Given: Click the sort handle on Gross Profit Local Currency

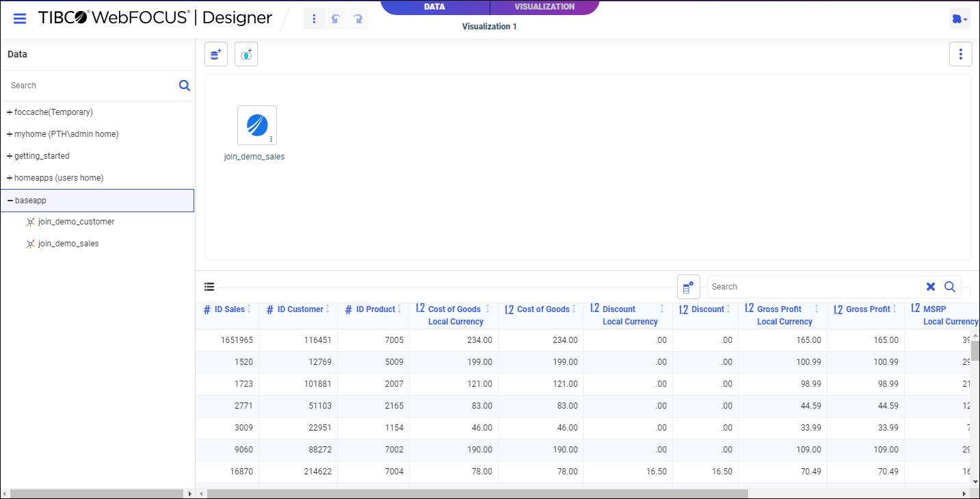Looking at the screenshot, I should click(x=817, y=309).
